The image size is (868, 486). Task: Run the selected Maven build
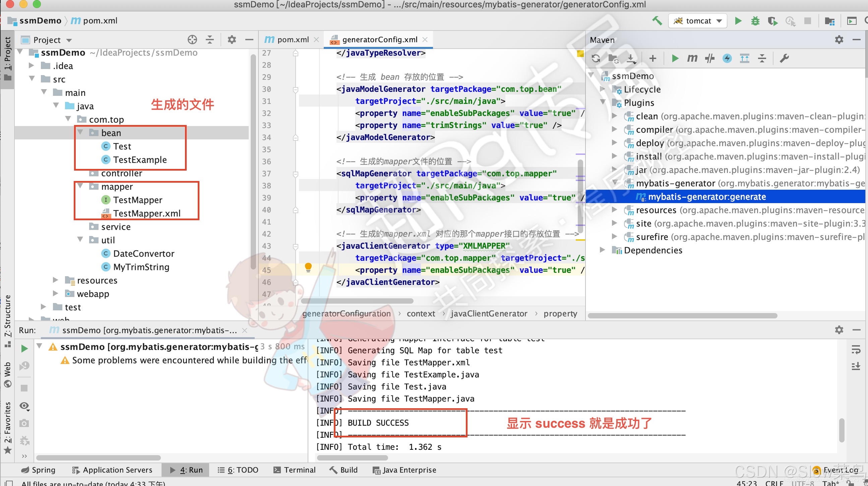(675, 58)
